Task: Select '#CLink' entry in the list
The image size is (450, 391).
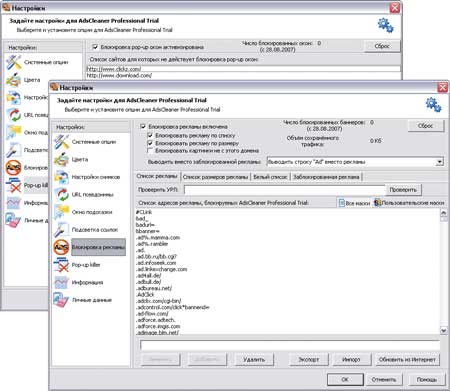Action: tap(144, 212)
